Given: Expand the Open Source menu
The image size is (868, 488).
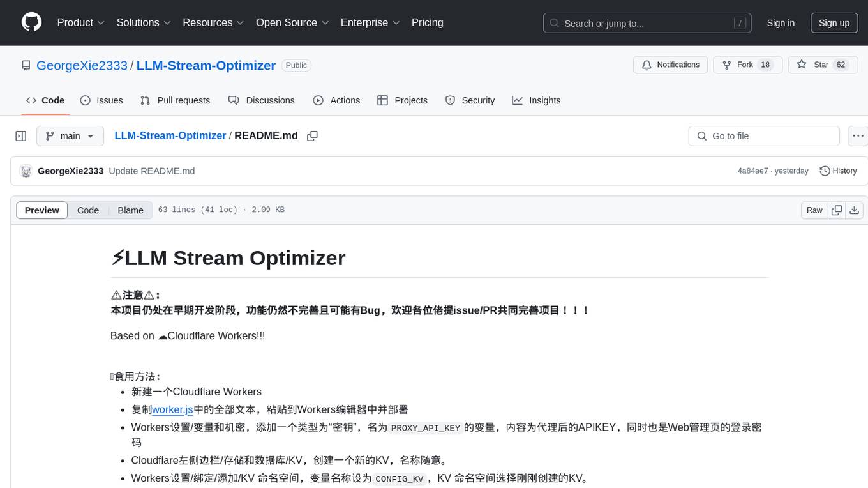Looking at the screenshot, I should (x=292, y=22).
